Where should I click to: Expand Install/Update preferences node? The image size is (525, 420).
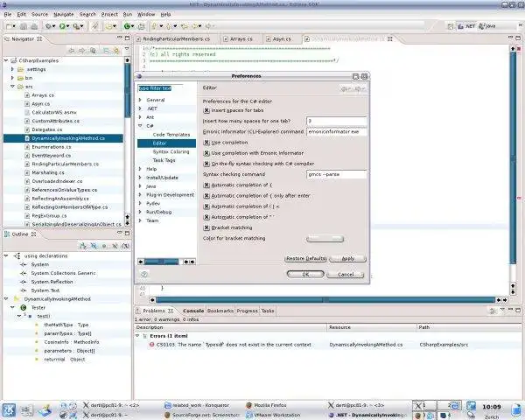(x=140, y=178)
